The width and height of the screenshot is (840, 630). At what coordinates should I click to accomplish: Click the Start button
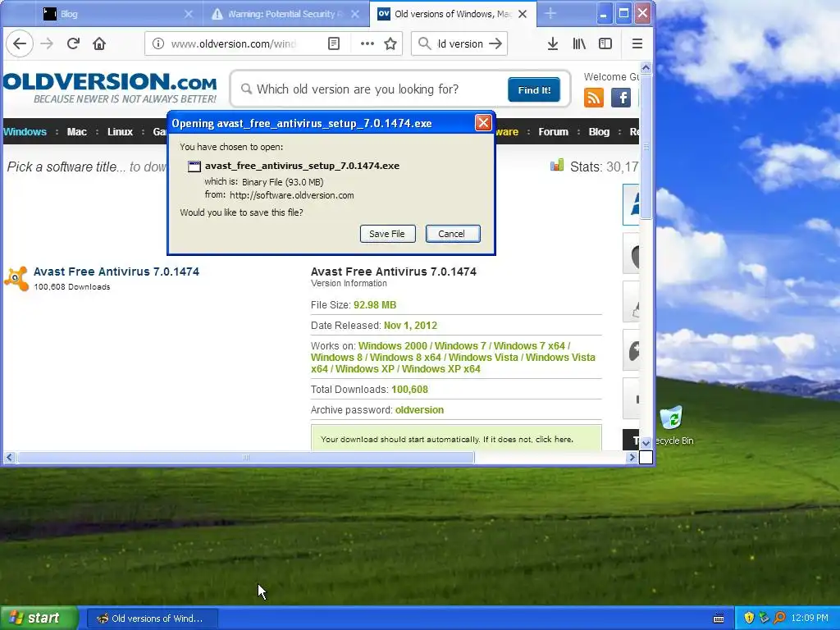pyautogui.click(x=38, y=618)
